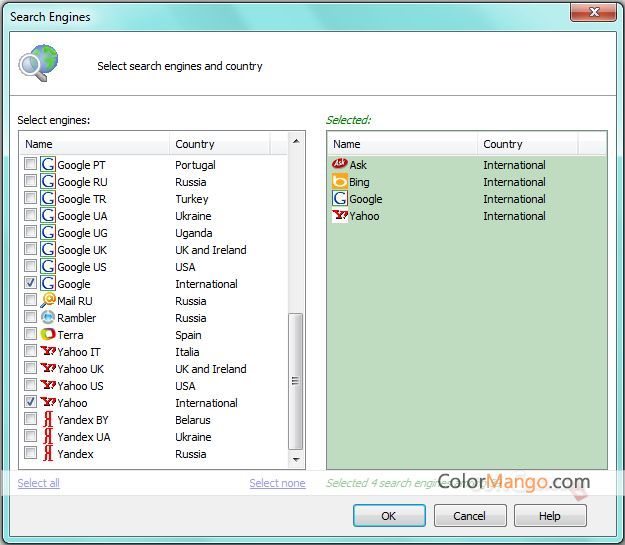Click the Select none link

[x=277, y=483]
